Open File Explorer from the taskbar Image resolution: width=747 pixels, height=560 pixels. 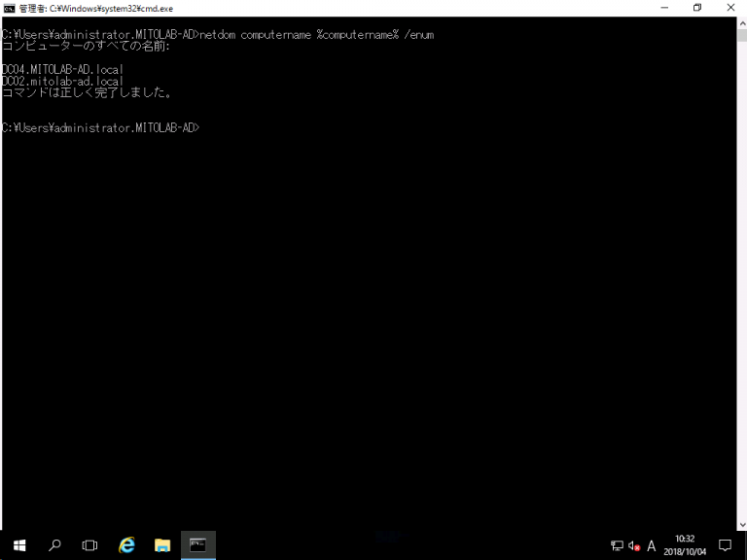(162, 545)
